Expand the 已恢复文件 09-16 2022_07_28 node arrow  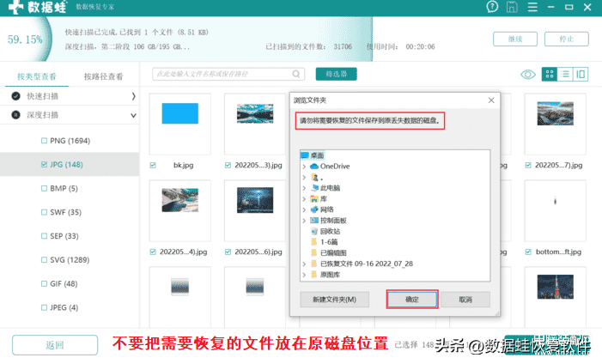tap(304, 264)
